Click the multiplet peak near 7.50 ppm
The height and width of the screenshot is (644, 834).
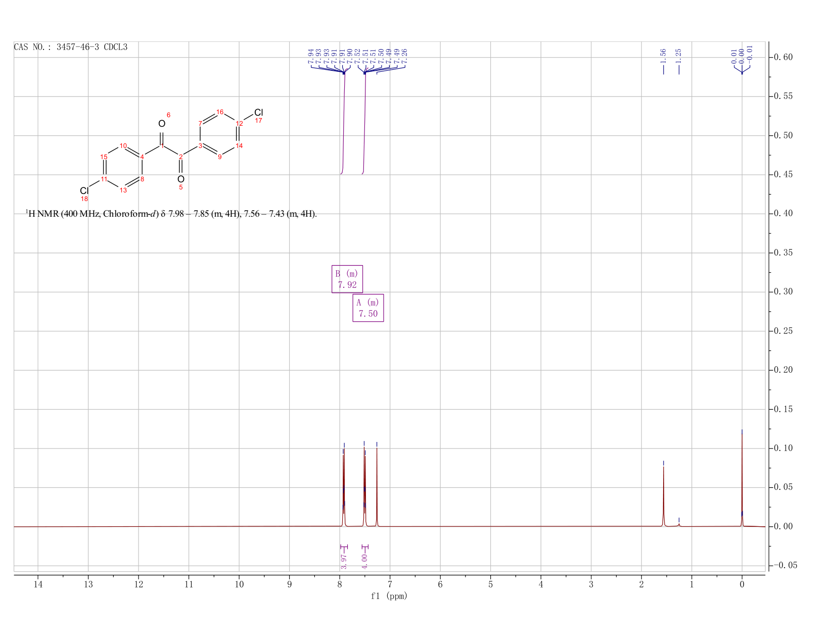pos(364,487)
